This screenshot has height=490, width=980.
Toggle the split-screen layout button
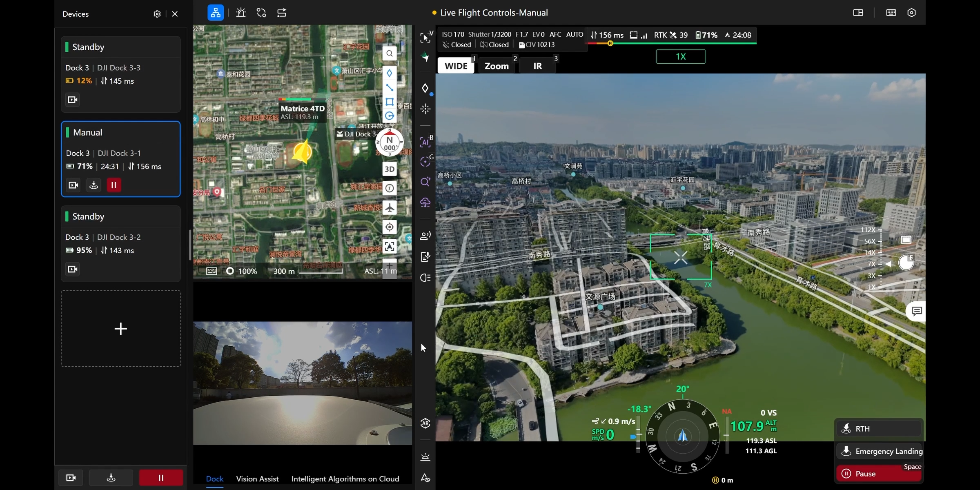click(858, 13)
